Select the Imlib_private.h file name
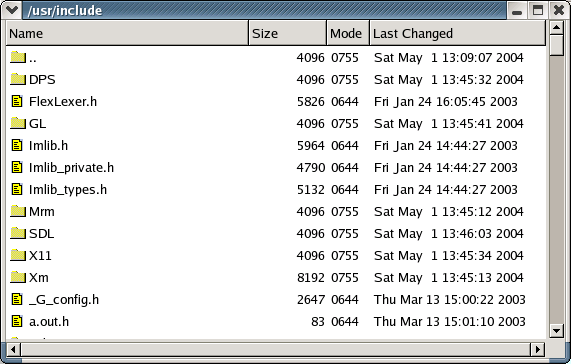Image resolution: width=571 pixels, height=364 pixels. coord(71,168)
